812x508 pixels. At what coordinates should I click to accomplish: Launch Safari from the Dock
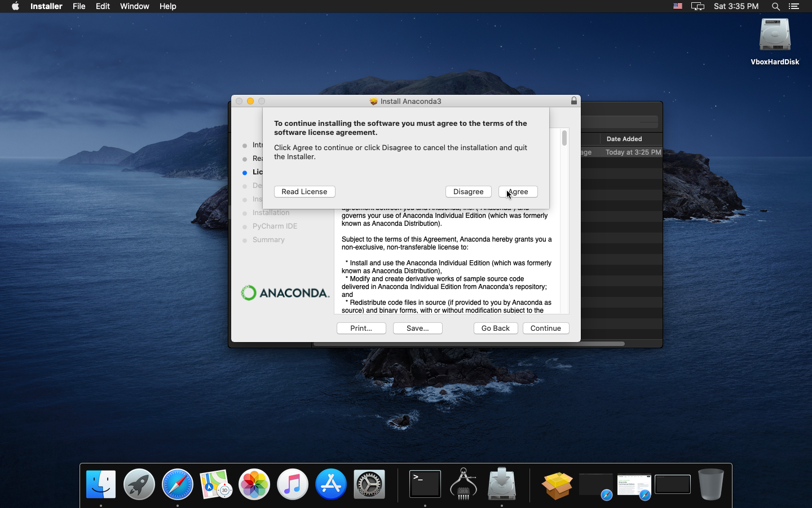tap(178, 484)
